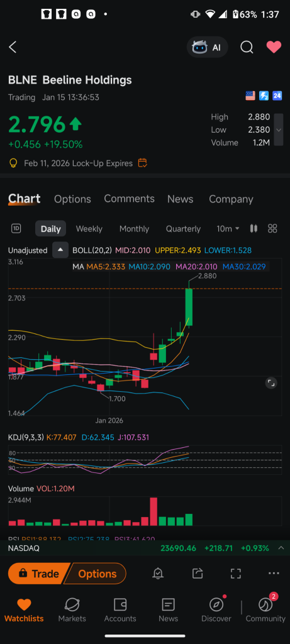Open the search magnifier icon
Viewport: 290px width, 644px height.
point(247,47)
